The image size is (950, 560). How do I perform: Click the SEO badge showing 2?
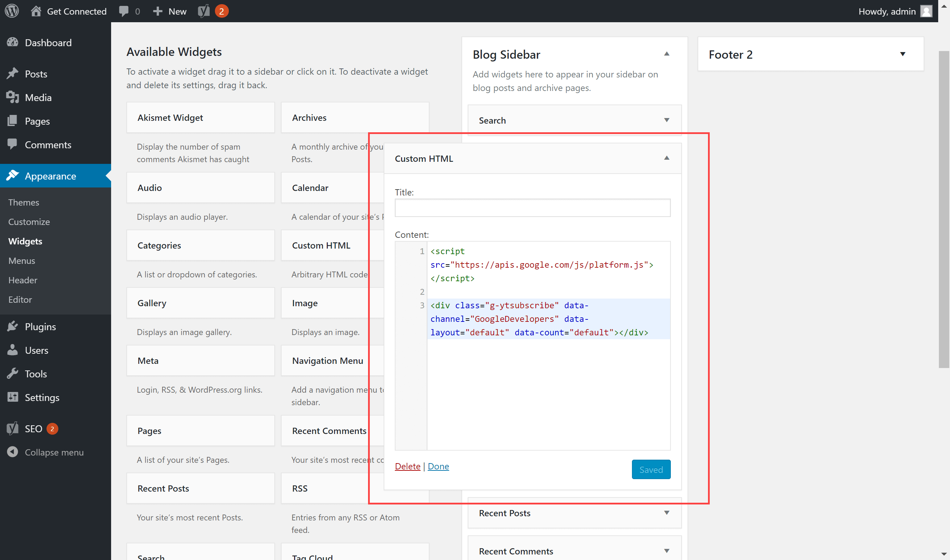(52, 429)
